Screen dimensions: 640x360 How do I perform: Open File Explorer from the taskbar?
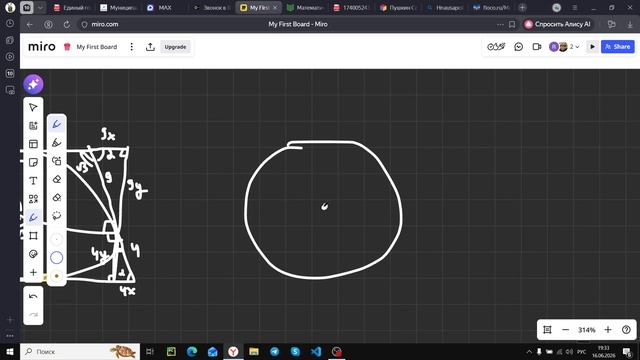(254, 351)
